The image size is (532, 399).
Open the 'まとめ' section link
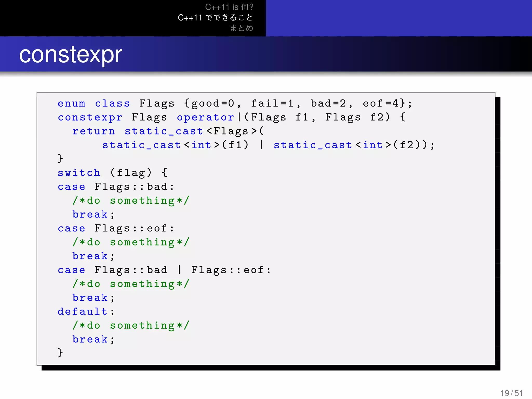click(241, 28)
